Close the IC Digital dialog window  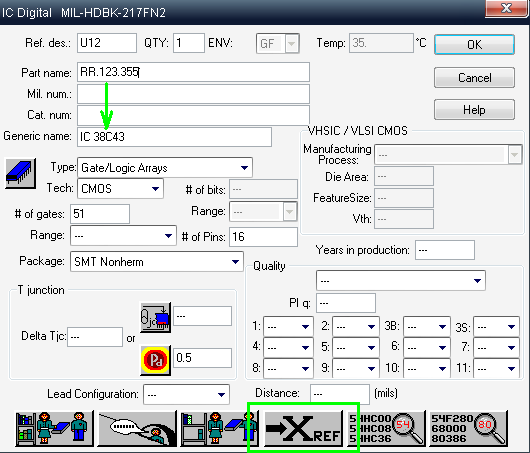506,8
